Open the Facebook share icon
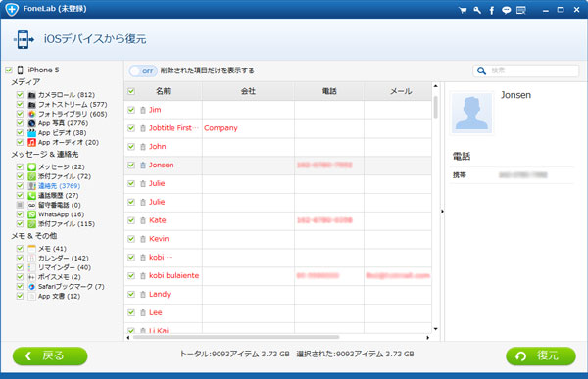 (x=492, y=10)
